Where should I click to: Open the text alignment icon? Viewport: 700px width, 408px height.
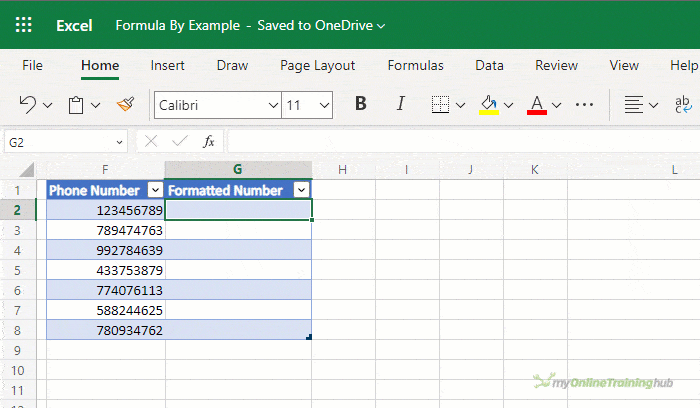[633, 105]
